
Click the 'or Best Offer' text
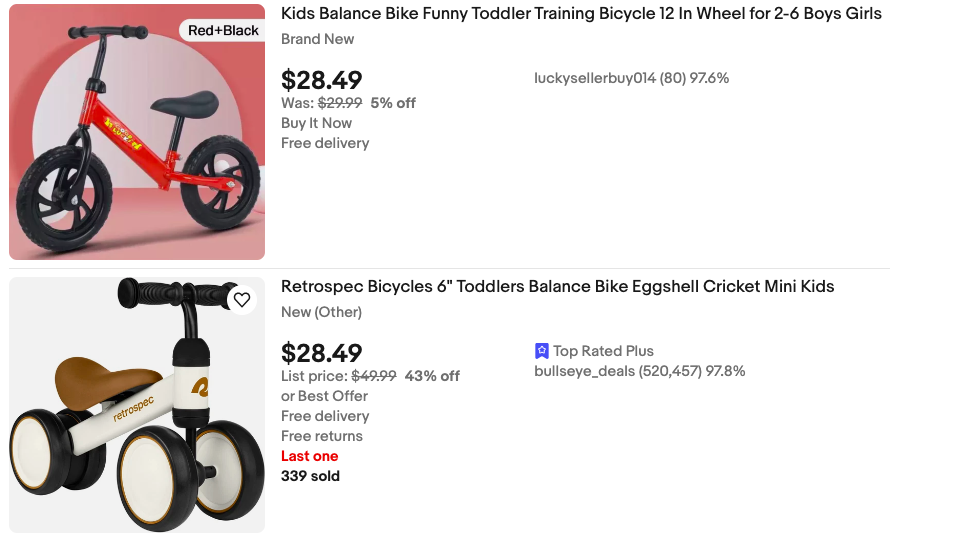(x=324, y=396)
